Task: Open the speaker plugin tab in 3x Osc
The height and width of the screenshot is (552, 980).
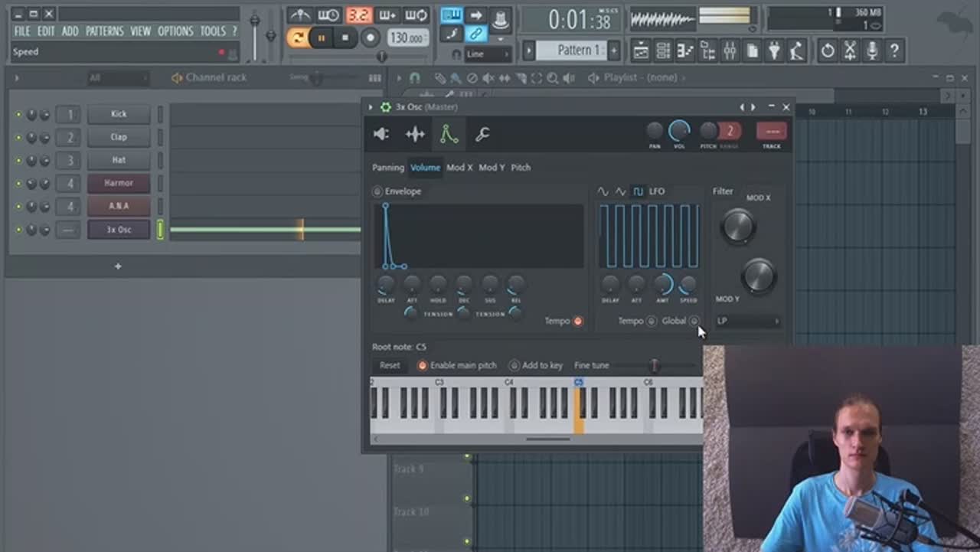Action: tap(381, 135)
